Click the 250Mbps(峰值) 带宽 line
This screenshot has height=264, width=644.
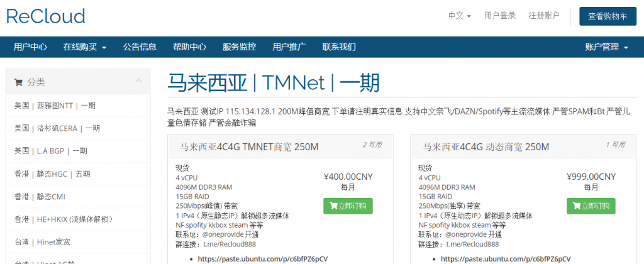point(206,206)
